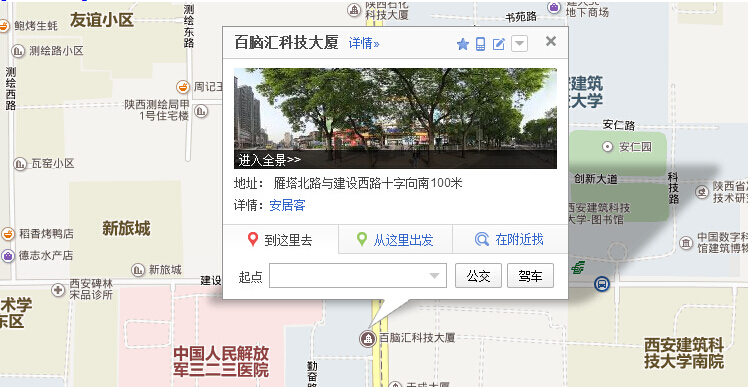Click the 创新大道 road label
Viewport: 748px width, 387px height.
595,179
